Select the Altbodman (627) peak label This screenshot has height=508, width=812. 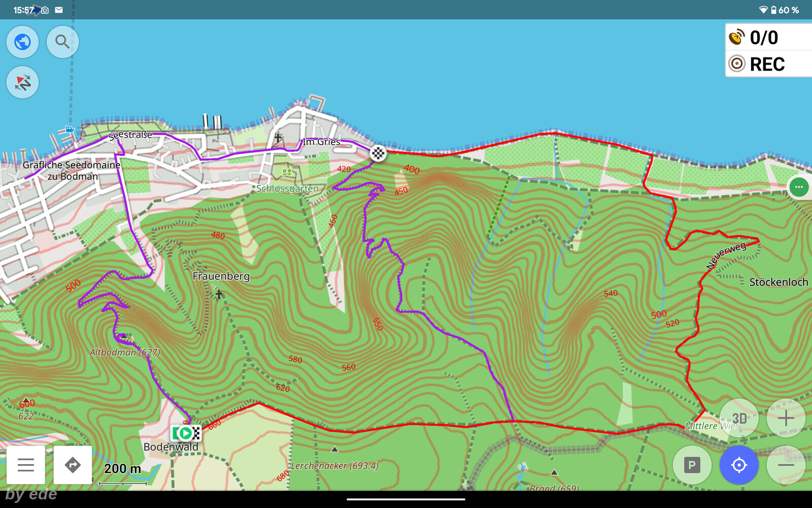click(124, 352)
